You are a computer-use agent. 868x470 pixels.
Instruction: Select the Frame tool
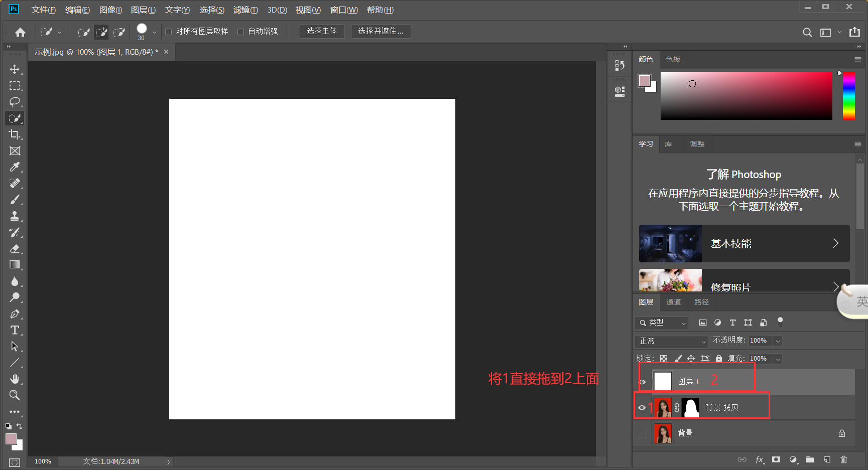(15, 151)
